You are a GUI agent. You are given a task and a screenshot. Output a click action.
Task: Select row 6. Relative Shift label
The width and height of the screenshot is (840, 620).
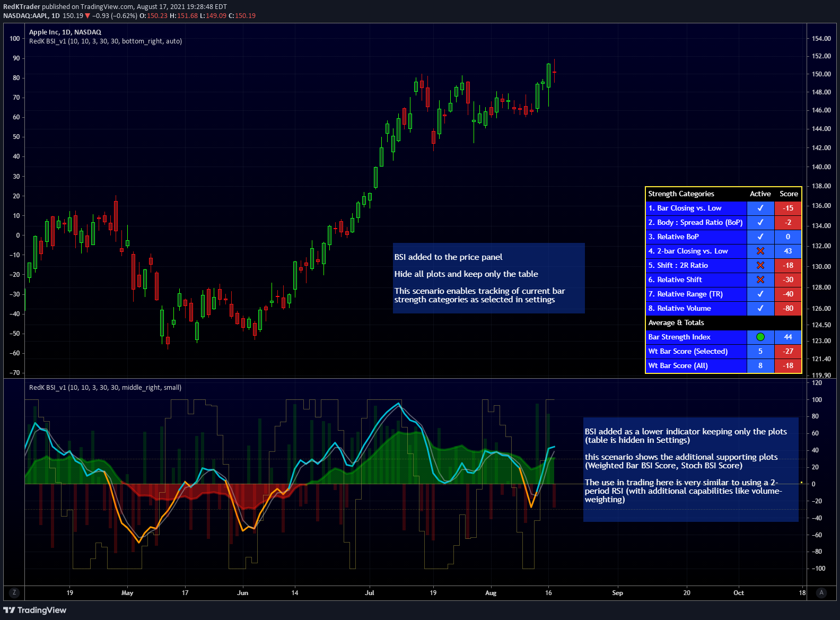click(696, 280)
